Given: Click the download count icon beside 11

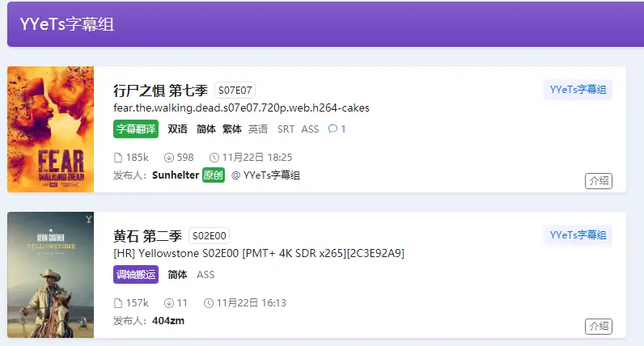Looking at the screenshot, I should (x=168, y=303).
